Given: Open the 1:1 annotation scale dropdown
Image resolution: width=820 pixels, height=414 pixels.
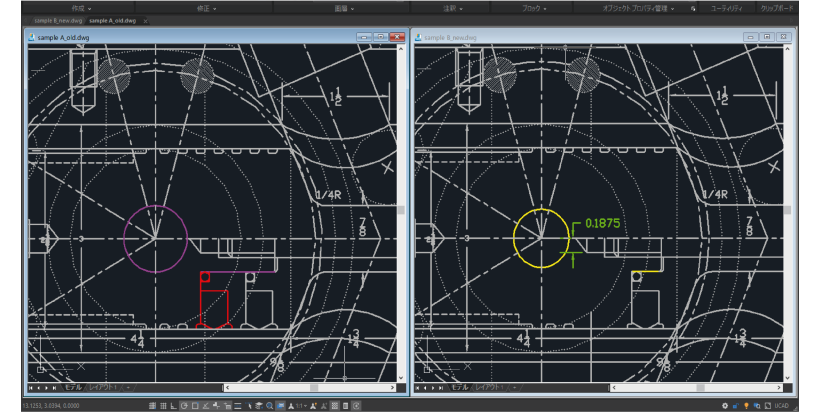Looking at the screenshot, I should pos(302,406).
